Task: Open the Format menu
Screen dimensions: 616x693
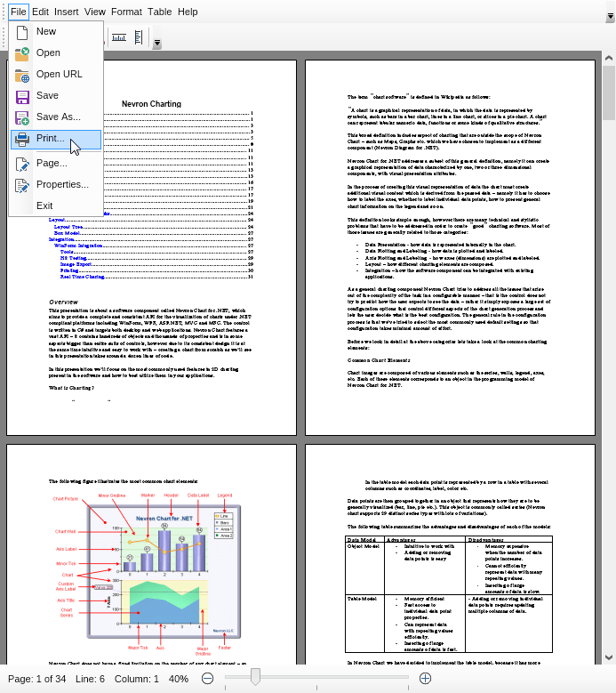Action: (x=126, y=12)
